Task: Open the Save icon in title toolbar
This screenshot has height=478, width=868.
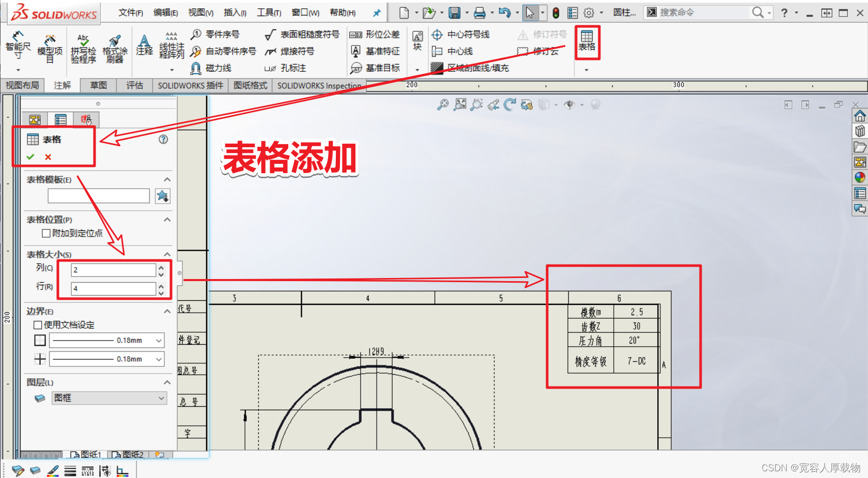Action: (x=454, y=12)
